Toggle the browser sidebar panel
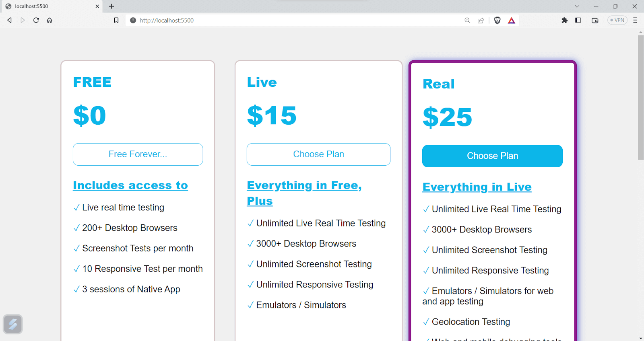Screen dimensions: 644x341 578,20
